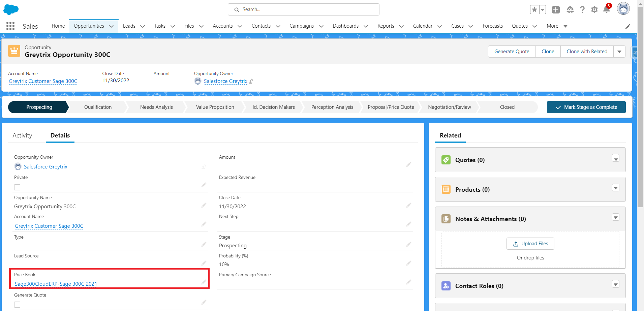The height and width of the screenshot is (311, 644).
Task: Click the Products related list icon
Action: click(446, 189)
